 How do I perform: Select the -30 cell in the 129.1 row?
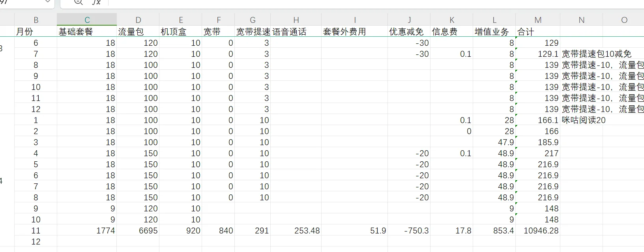point(409,54)
